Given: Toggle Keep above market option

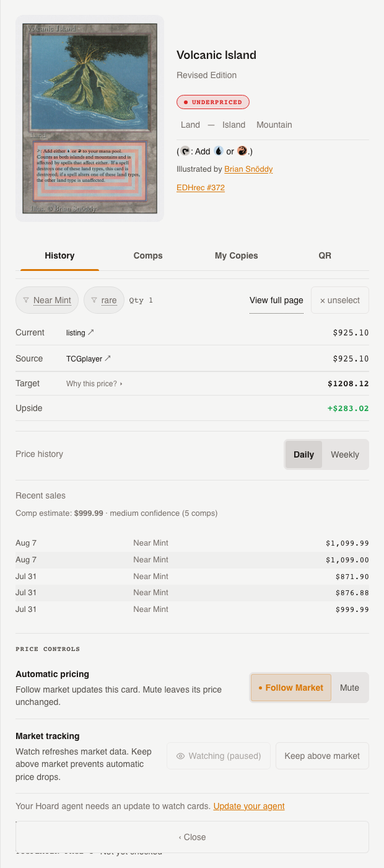Looking at the screenshot, I should 322,756.
